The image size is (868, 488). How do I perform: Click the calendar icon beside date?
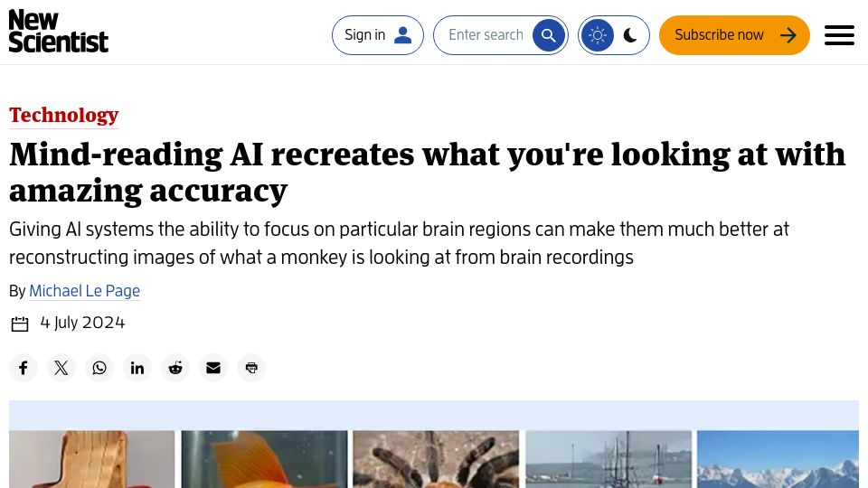click(x=20, y=324)
